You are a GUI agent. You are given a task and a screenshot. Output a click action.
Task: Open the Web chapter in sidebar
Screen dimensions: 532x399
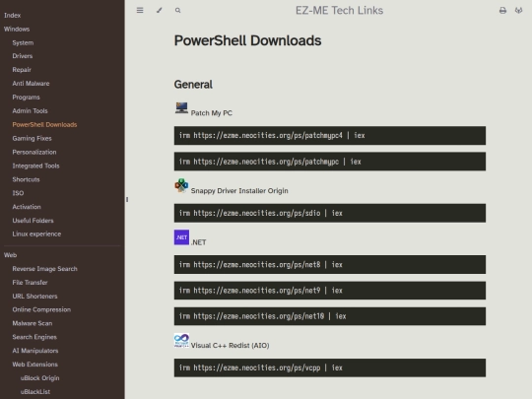click(10, 255)
